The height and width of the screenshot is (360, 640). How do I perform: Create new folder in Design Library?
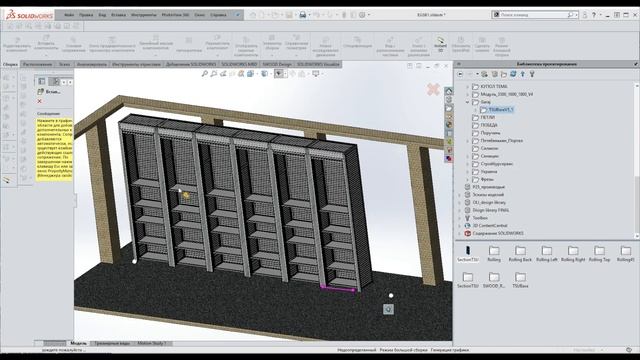point(504,74)
